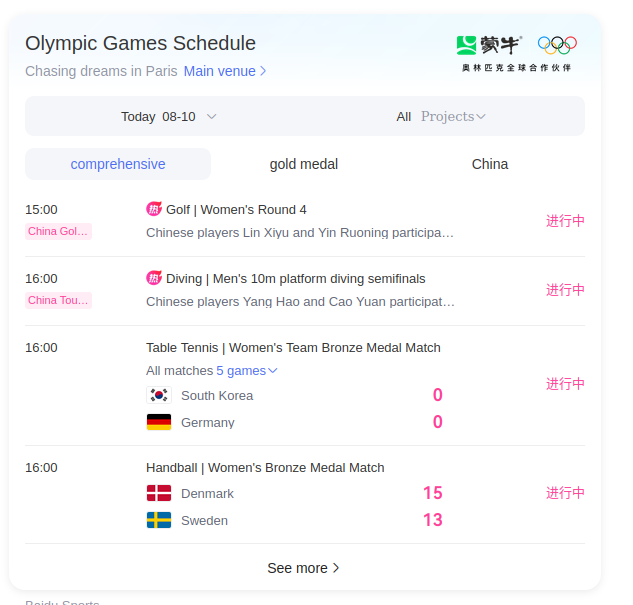This screenshot has width=633, height=605.
Task: Click See more to view full schedule
Action: 304,568
